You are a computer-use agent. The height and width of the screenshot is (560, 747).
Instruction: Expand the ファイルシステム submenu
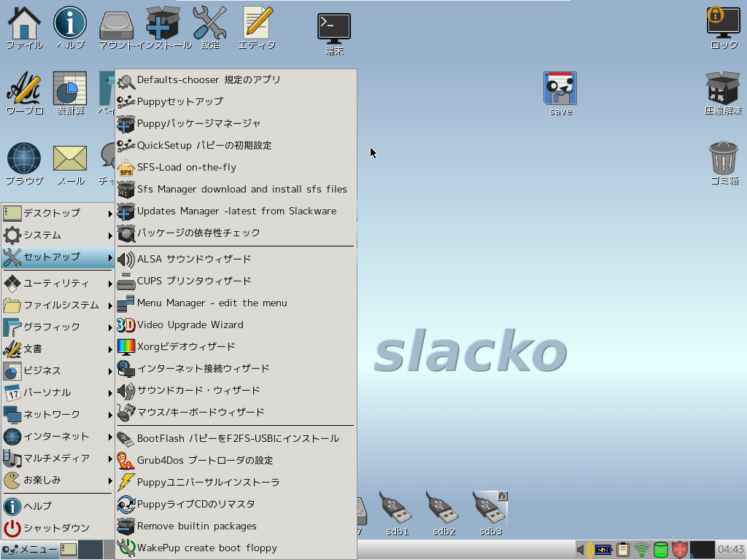tap(58, 306)
